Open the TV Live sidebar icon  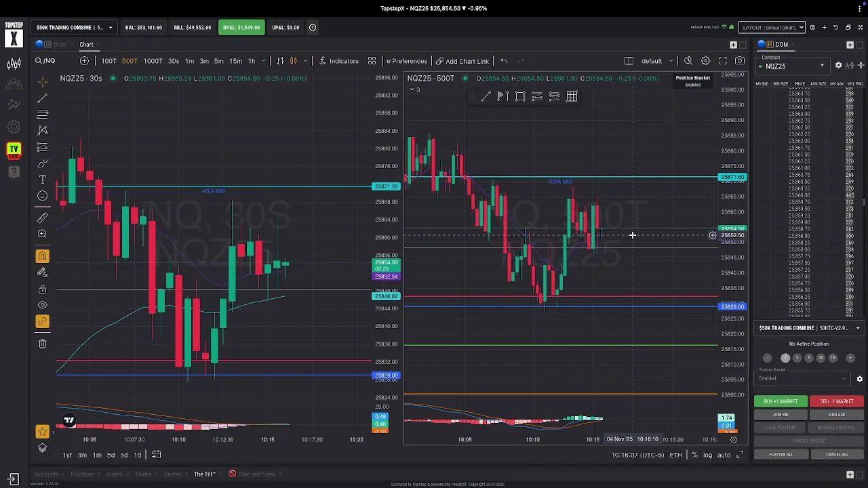14,150
